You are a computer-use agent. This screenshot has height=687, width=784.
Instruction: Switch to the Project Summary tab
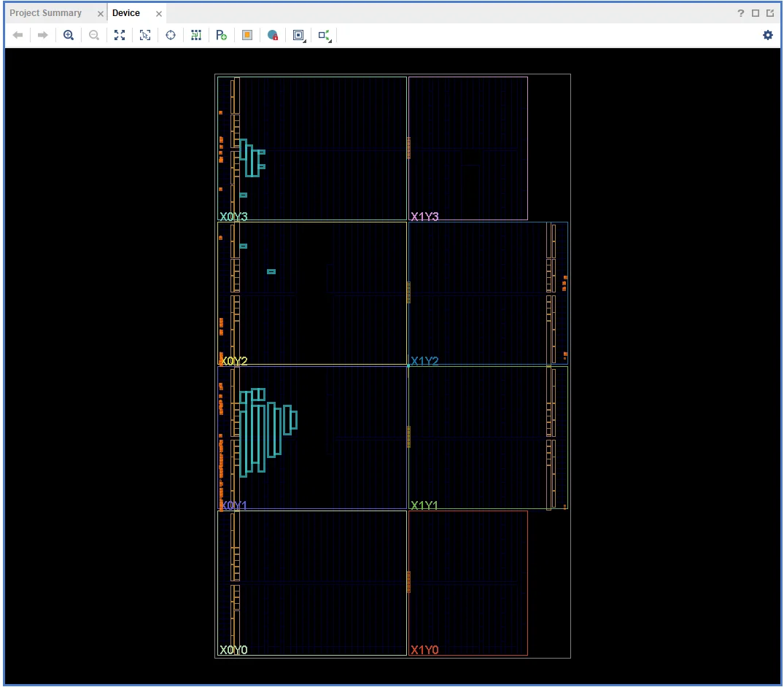tap(45, 13)
